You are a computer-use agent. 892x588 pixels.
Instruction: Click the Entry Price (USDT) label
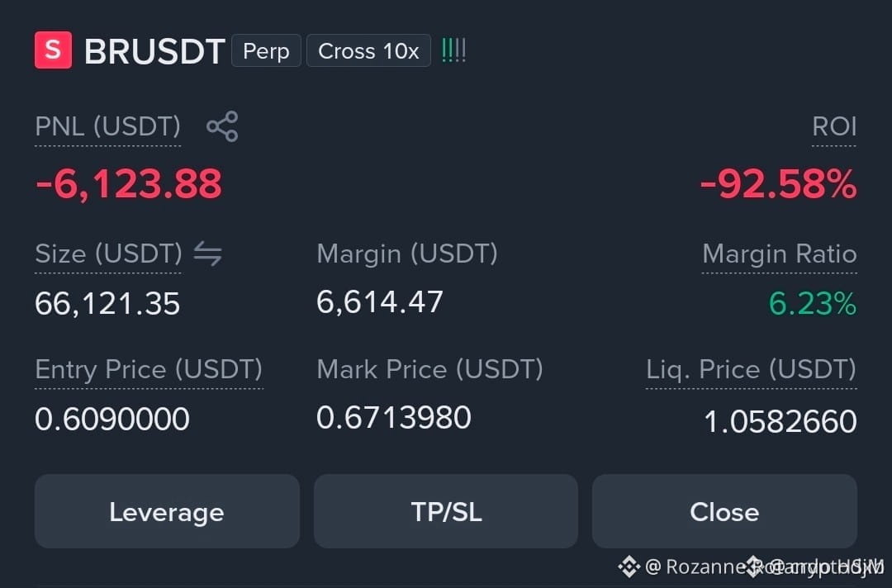[149, 370]
